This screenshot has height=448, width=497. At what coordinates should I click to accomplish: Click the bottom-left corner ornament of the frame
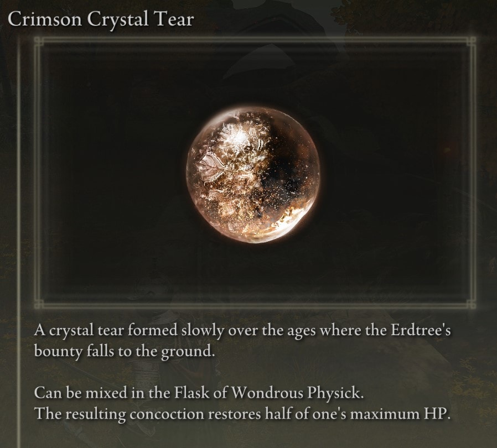coord(38,304)
